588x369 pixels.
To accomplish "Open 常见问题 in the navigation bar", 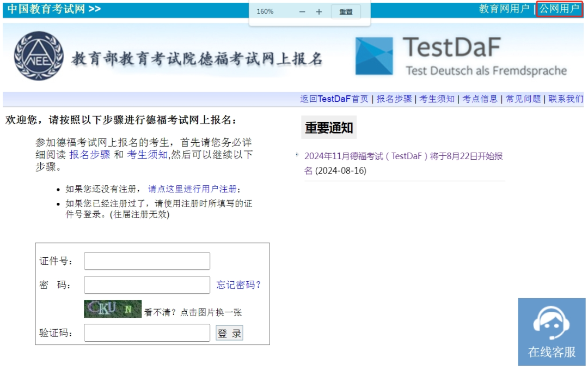I will (x=523, y=99).
